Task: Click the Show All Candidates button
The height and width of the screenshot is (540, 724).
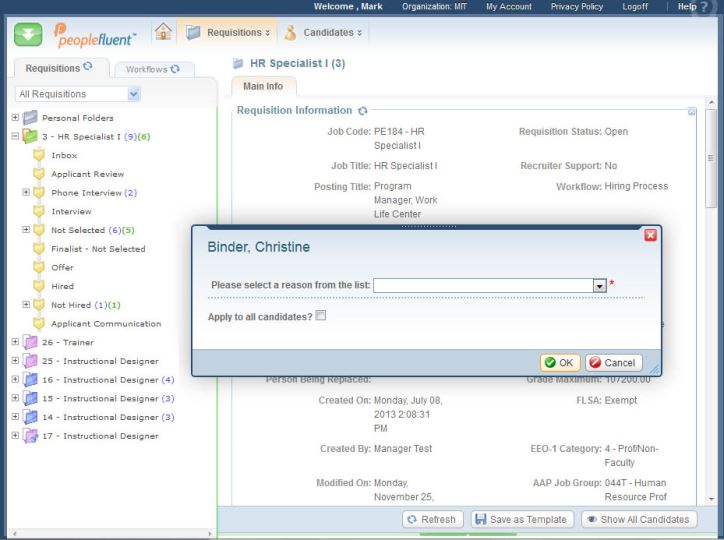Action: point(638,519)
